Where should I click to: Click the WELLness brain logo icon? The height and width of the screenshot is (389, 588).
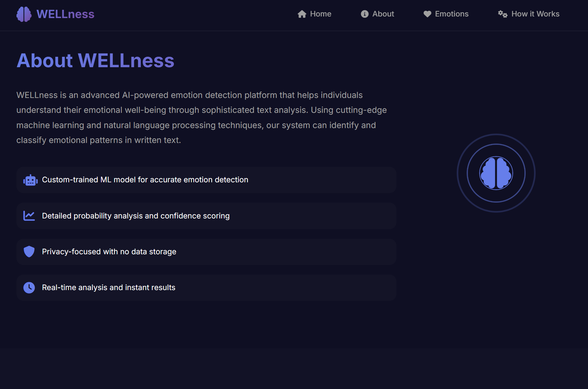pos(24,14)
